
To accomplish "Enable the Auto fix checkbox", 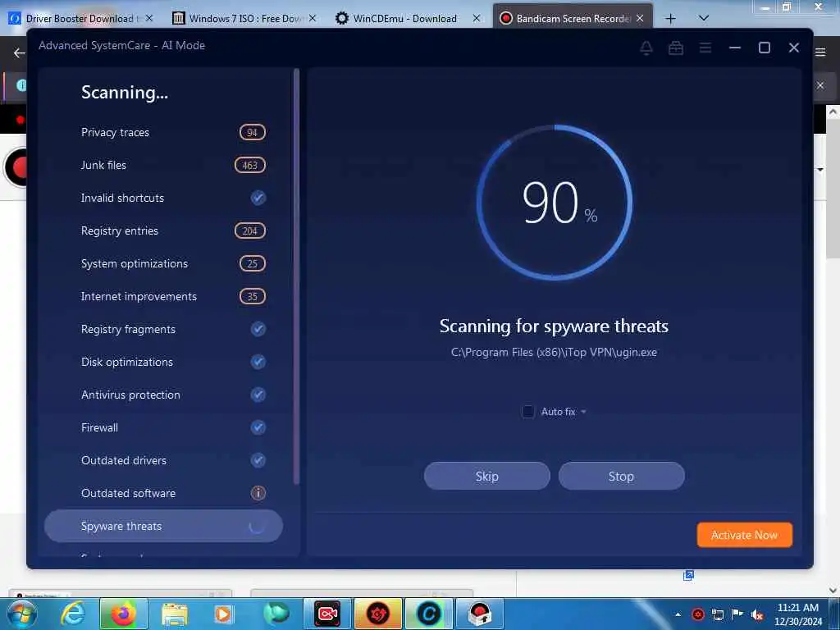I will [x=528, y=412].
